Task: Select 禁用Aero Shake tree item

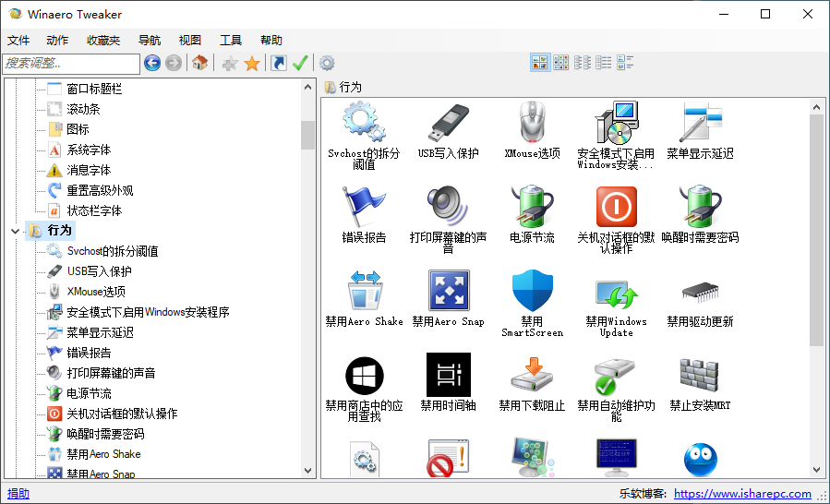Action: point(103,454)
